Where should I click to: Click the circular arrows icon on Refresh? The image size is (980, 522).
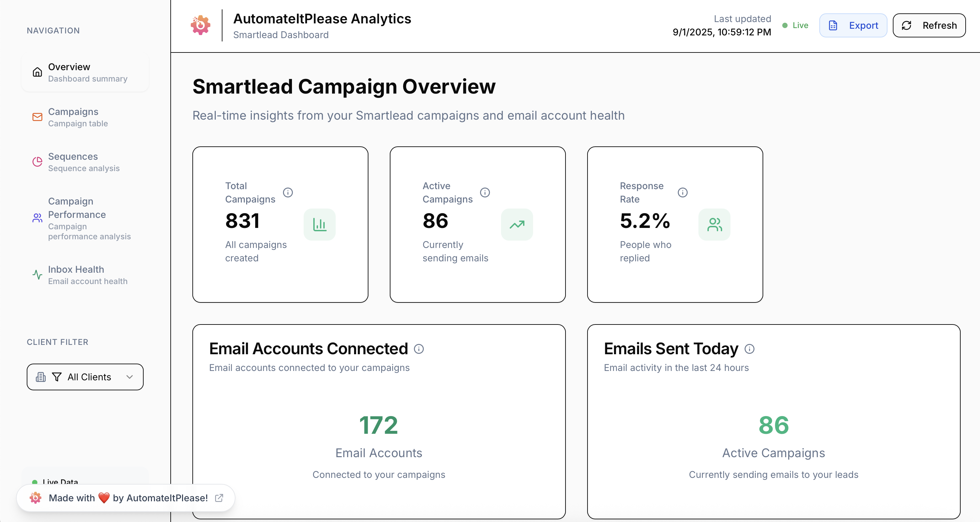point(907,25)
